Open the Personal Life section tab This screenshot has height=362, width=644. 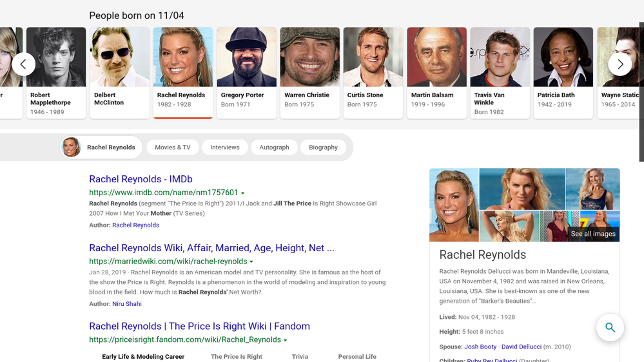[x=357, y=357]
